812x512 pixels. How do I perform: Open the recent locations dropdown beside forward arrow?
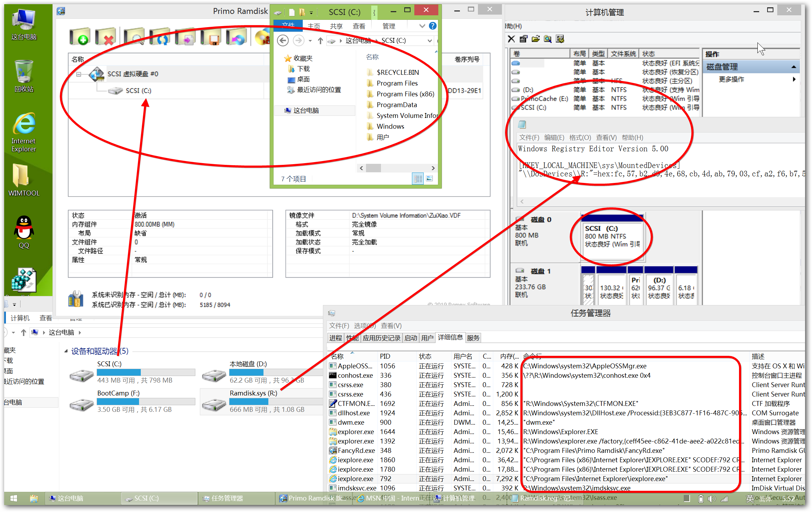(310, 41)
